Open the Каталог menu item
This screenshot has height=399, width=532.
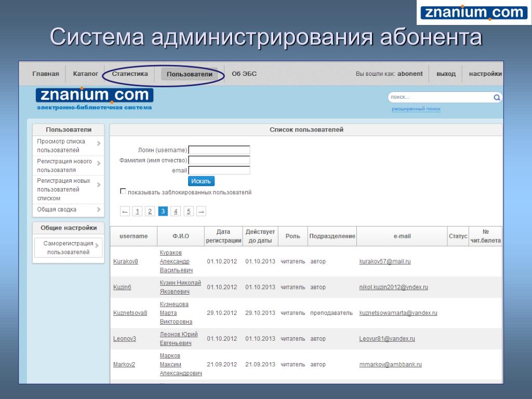85,74
